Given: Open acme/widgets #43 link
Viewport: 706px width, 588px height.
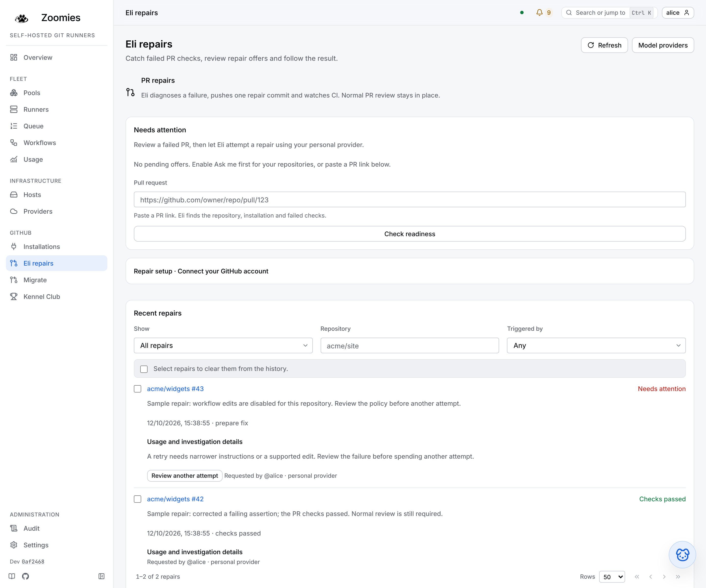Looking at the screenshot, I should (x=175, y=389).
